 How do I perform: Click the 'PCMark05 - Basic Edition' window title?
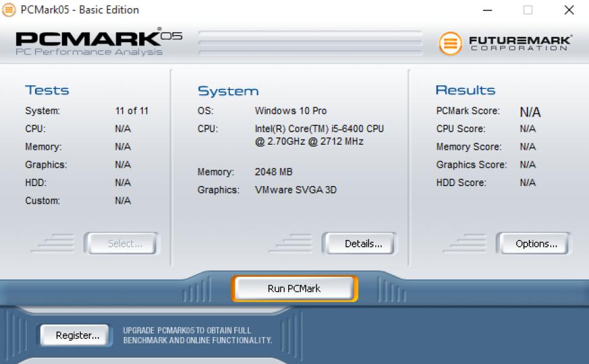[x=80, y=10]
